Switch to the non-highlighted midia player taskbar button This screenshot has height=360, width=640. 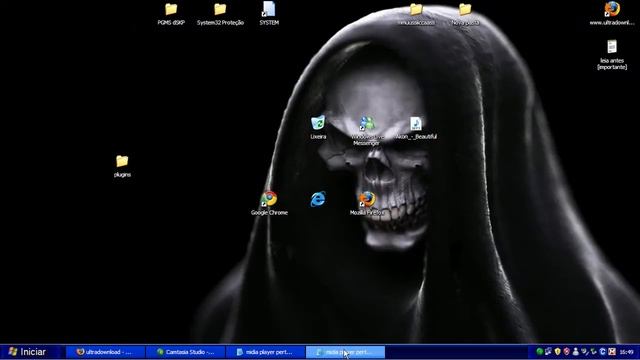(265, 352)
